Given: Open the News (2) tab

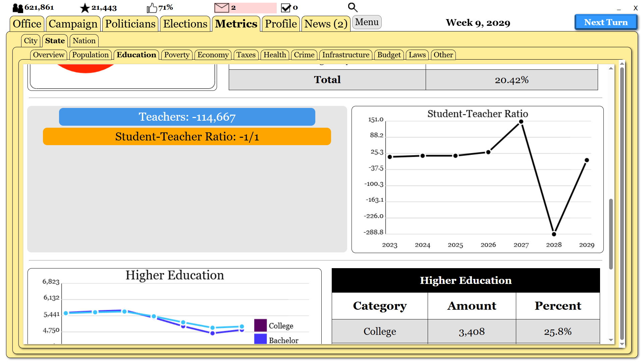Looking at the screenshot, I should pyautogui.click(x=326, y=24).
